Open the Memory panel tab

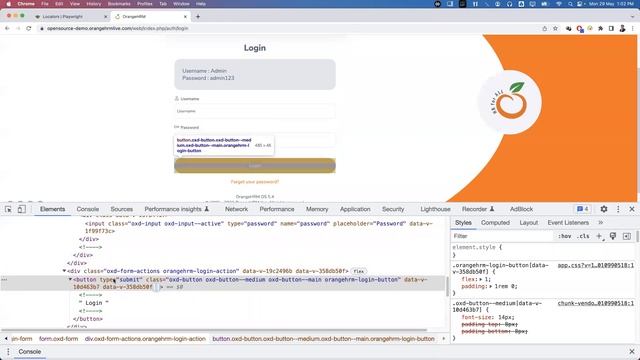pyautogui.click(x=317, y=209)
